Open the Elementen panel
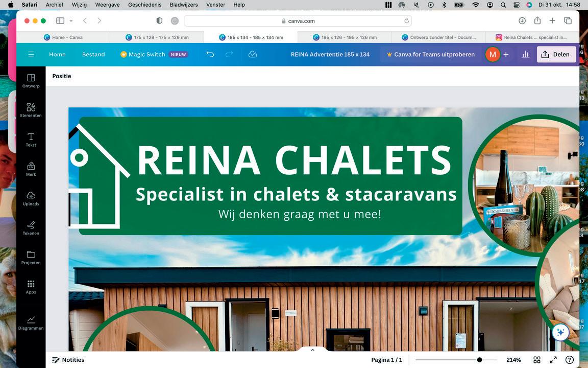Screen dimensions: 588x368 tap(31, 110)
